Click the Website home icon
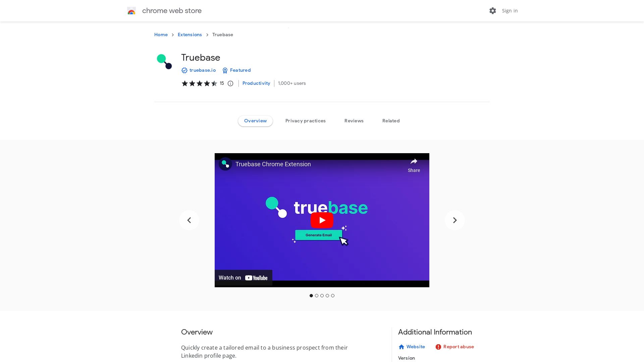Image resolution: width=644 pixels, height=362 pixels. [x=401, y=347]
